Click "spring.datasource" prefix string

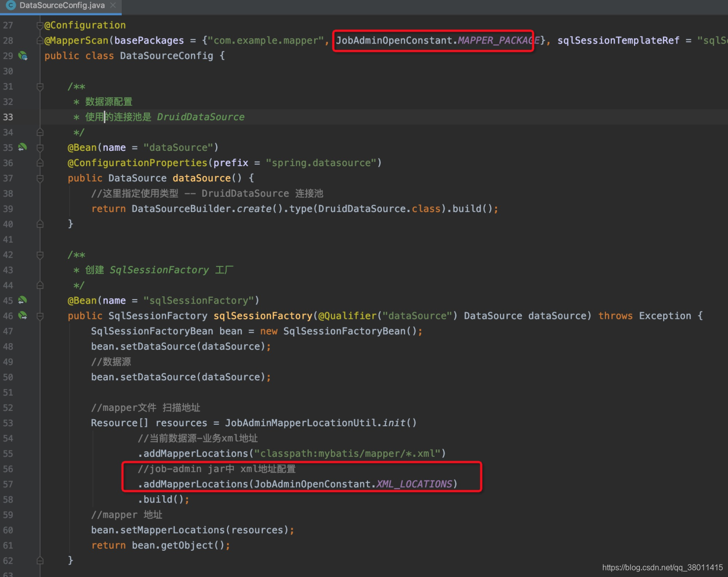(321, 163)
